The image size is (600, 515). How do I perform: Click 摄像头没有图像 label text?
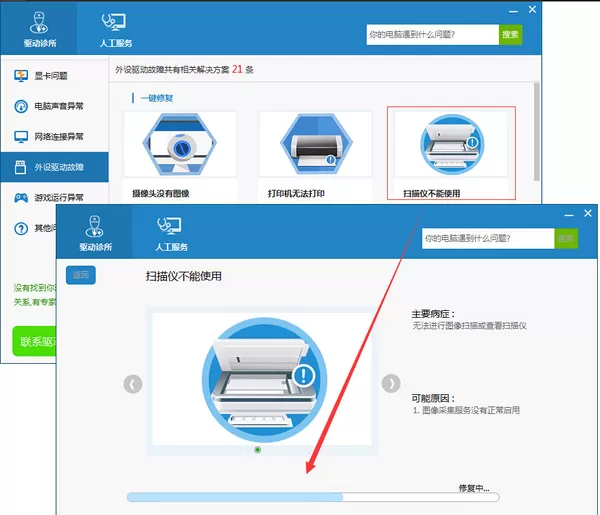tap(161, 194)
